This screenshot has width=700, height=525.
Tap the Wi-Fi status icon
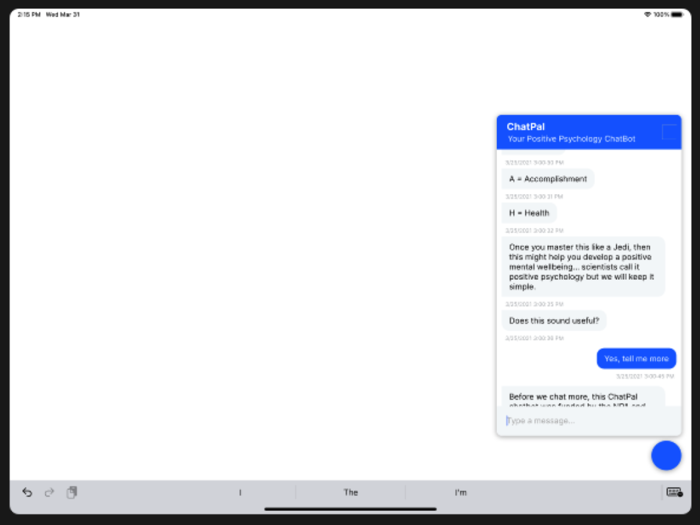click(647, 15)
